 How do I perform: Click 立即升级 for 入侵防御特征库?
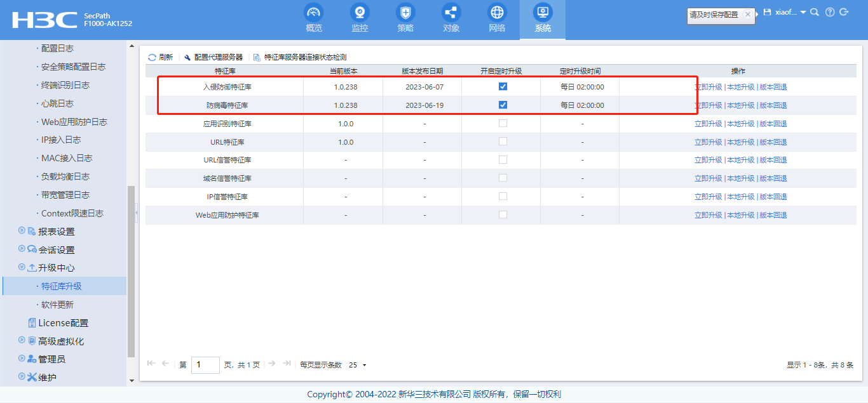click(708, 87)
